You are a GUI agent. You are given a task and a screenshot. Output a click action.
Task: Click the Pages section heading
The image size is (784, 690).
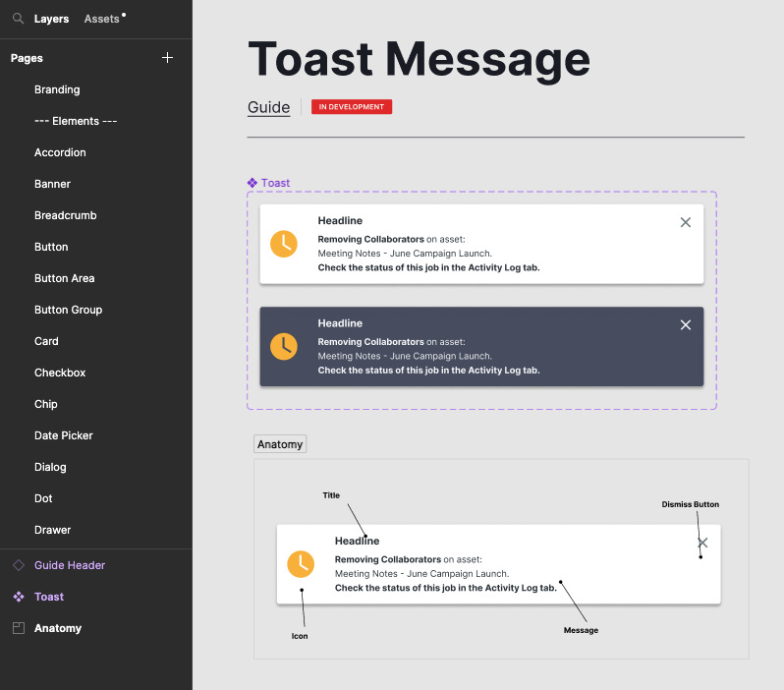coord(27,58)
